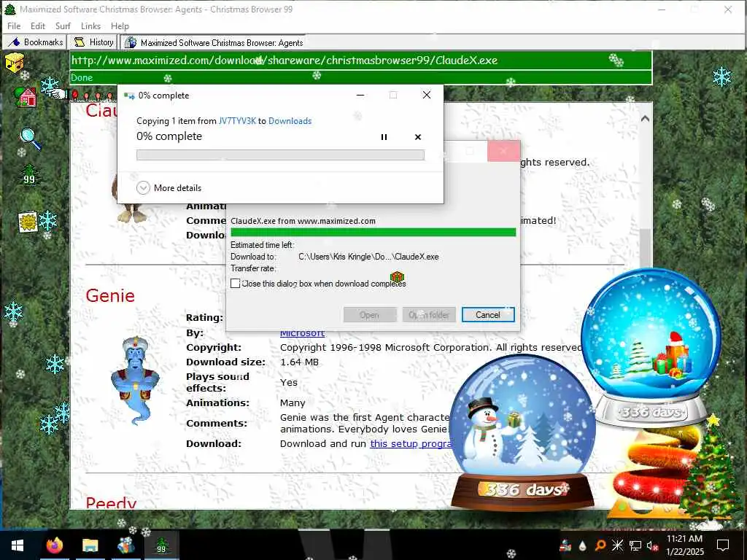This screenshot has height=560, width=747.
Task: Click the page scroll up arrow
Action: tap(645, 119)
